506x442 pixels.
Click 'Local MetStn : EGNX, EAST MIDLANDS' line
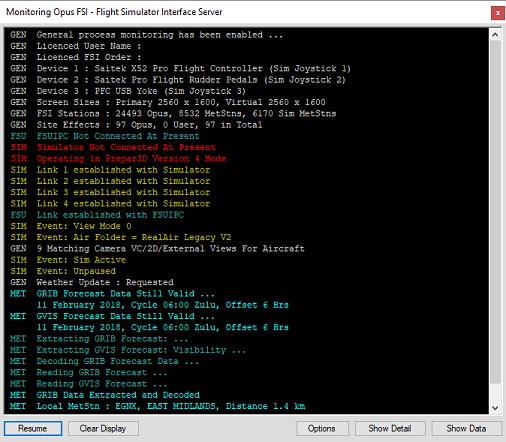(x=157, y=406)
